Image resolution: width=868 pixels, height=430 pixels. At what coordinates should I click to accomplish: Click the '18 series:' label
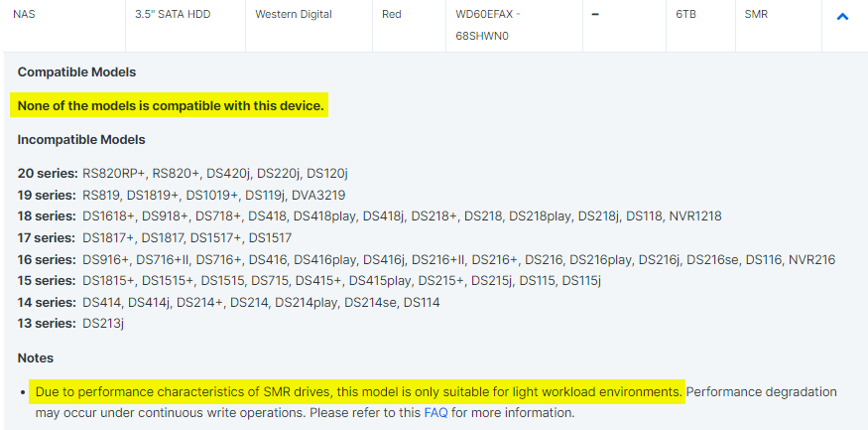tap(47, 216)
